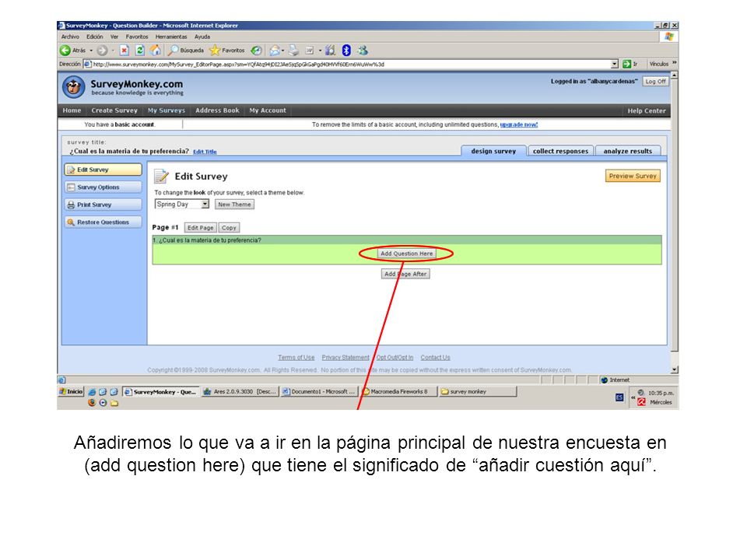Viewport: 747px width, 560px height.
Task: Click the SurveyMonkey monkey logo
Action: tap(73, 87)
